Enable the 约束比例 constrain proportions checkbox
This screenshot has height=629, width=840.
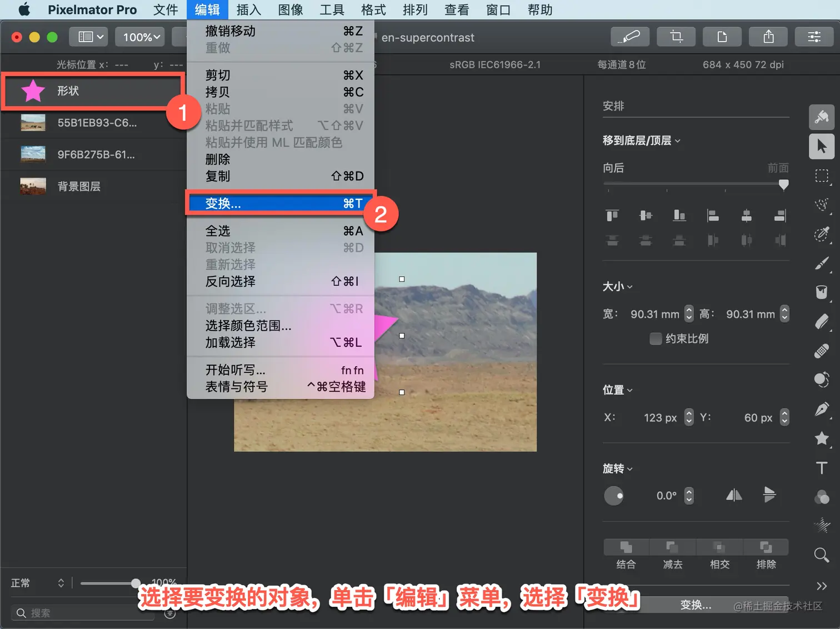(656, 339)
